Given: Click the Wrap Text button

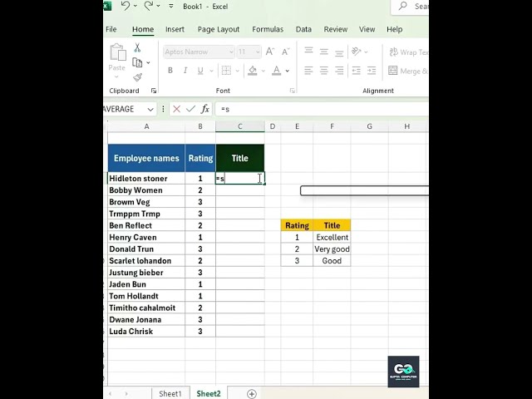Looking at the screenshot, I should (408, 52).
